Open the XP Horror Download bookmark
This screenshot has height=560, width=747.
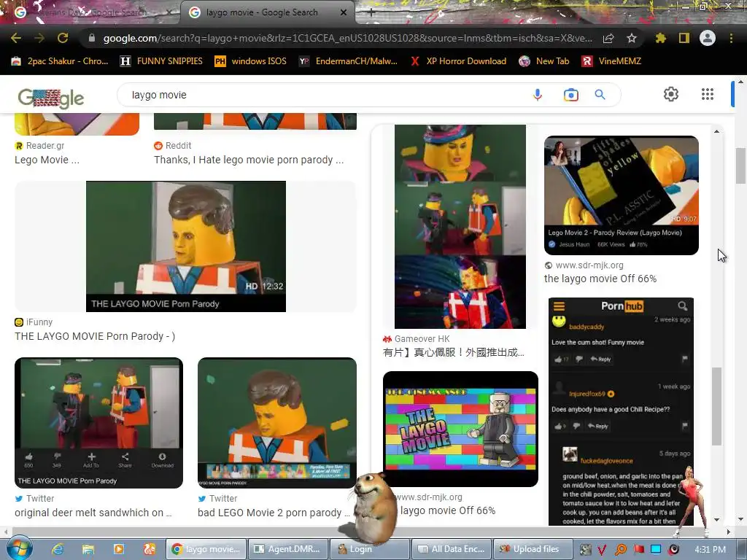458,61
